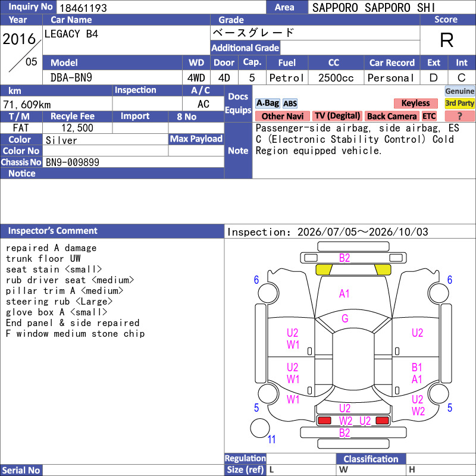The image size is (476, 476).
Task: Click the Additional Grade label
Action: point(245,48)
